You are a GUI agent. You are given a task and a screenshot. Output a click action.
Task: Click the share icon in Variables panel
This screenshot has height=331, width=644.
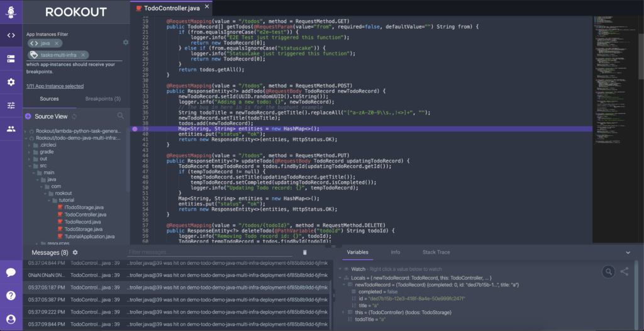[625, 271]
